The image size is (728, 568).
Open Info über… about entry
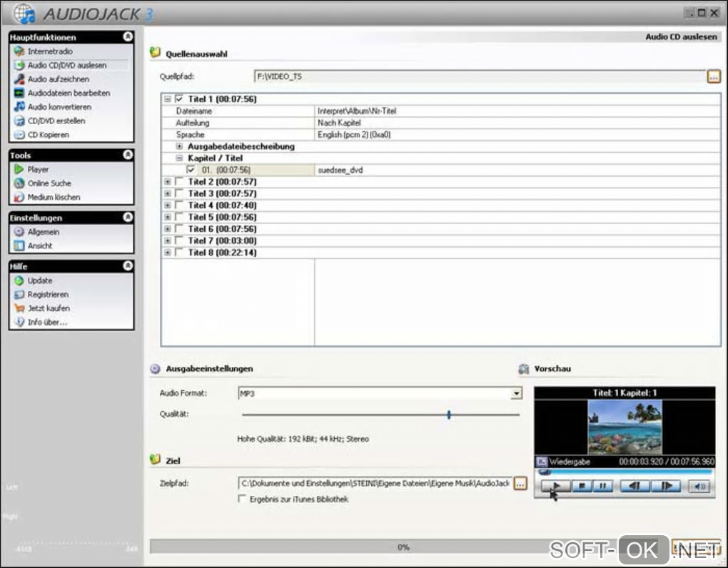click(47, 322)
